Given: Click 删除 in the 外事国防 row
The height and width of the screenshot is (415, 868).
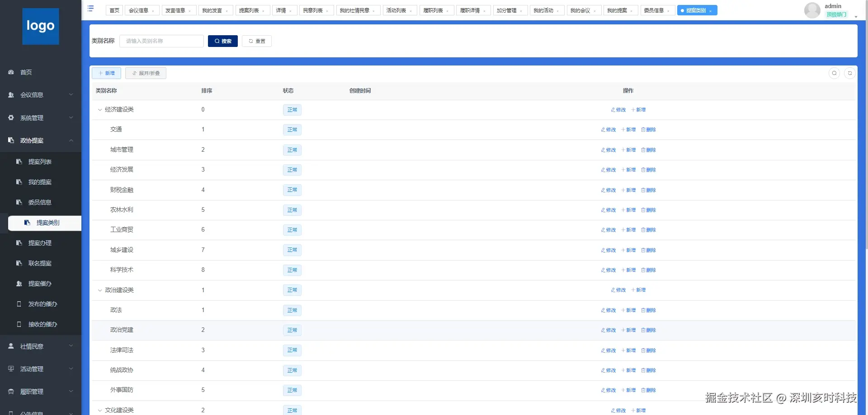Looking at the screenshot, I should click(x=648, y=390).
